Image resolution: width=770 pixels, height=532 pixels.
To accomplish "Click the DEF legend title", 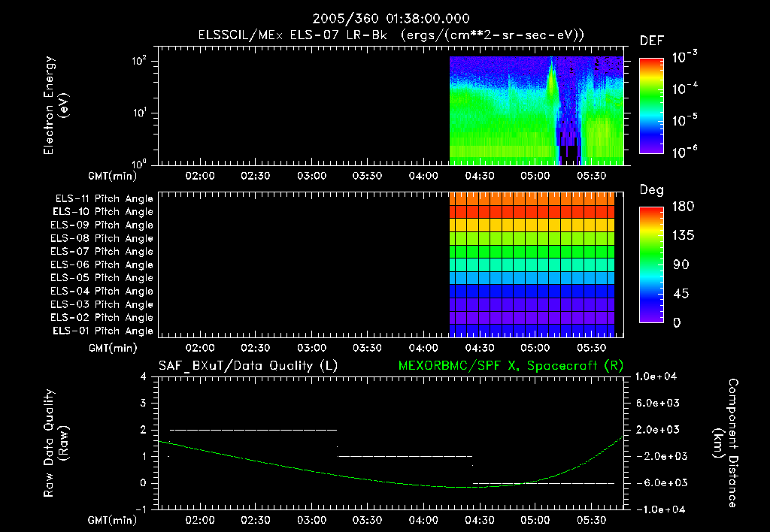I will 652,41.
